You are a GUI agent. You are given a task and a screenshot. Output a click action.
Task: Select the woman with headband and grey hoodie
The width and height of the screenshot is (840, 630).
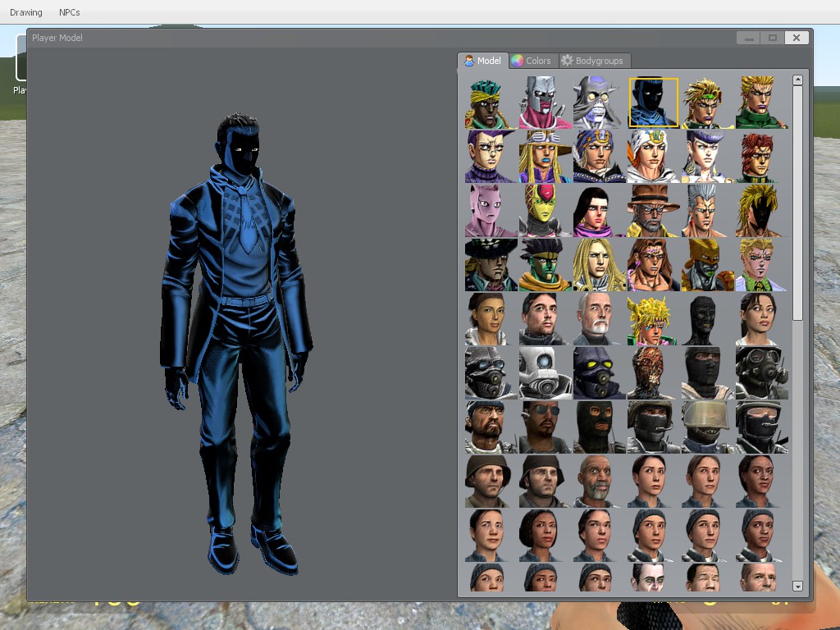pyautogui.click(x=491, y=319)
